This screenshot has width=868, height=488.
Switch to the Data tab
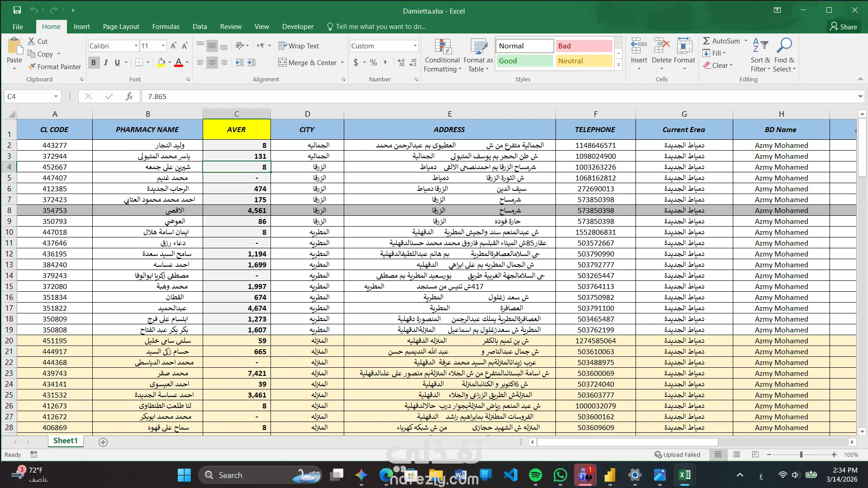[199, 27]
